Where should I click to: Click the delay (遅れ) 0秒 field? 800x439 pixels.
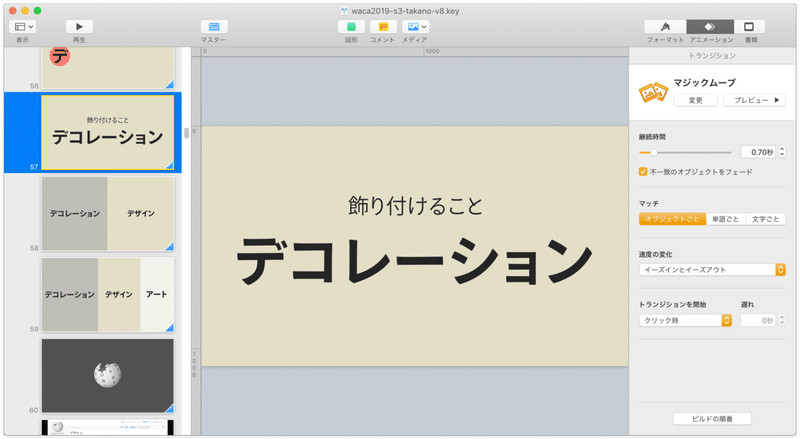[x=758, y=320]
